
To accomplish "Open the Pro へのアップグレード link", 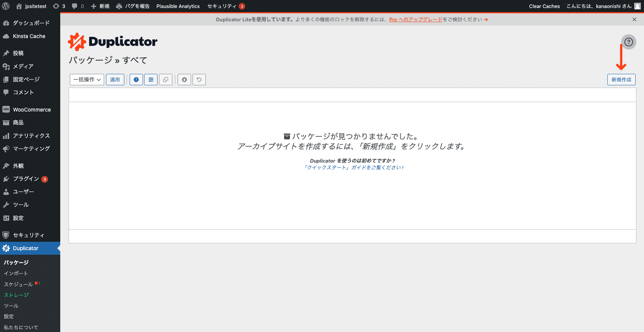I will point(416,19).
